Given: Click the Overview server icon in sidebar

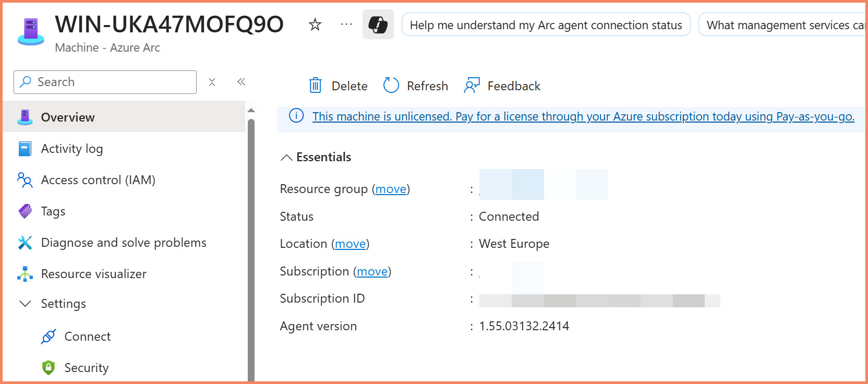Looking at the screenshot, I should point(25,117).
